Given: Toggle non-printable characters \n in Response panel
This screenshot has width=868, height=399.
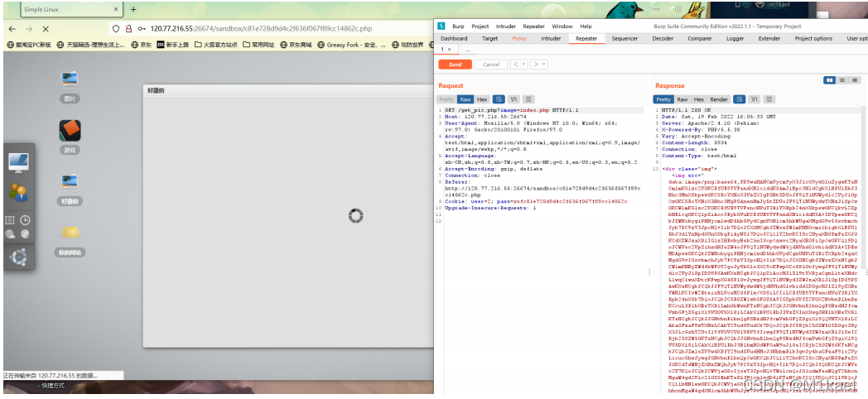Looking at the screenshot, I should 755,99.
